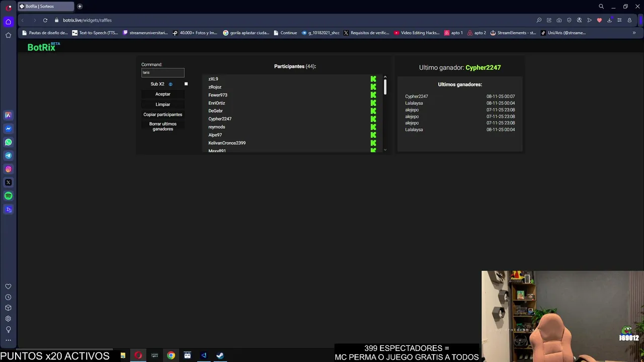Open Google Chrome from the taskbar
Image resolution: width=644 pixels, height=362 pixels.
171,355
